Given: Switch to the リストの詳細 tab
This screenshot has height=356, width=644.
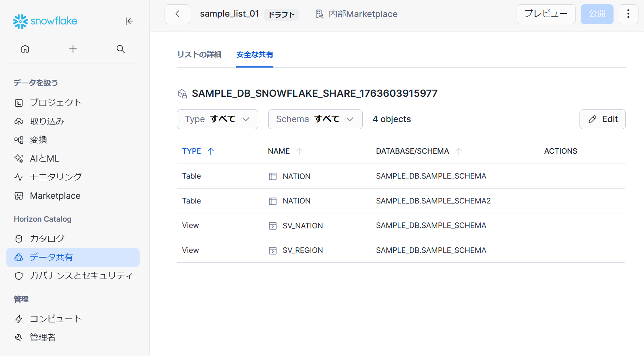Looking at the screenshot, I should [199, 55].
